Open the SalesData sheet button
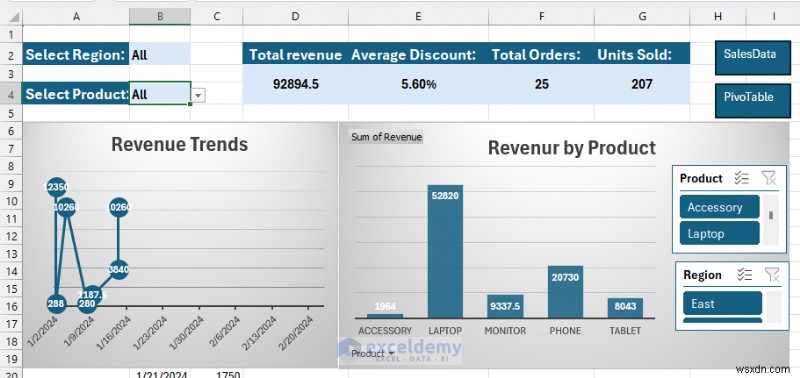 click(753, 58)
